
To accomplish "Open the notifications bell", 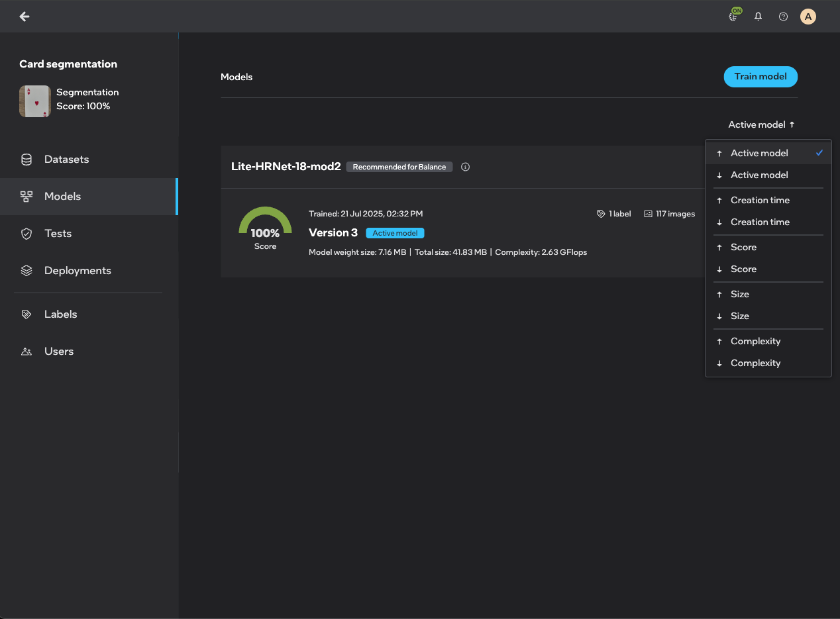I will click(x=759, y=17).
